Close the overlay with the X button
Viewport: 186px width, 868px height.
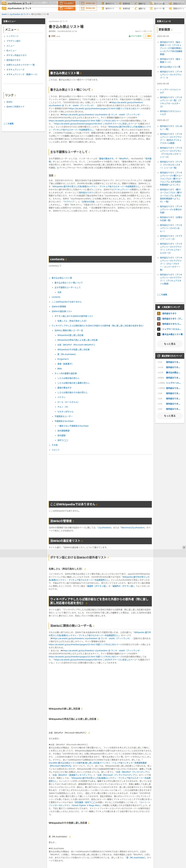coord(184,548)
